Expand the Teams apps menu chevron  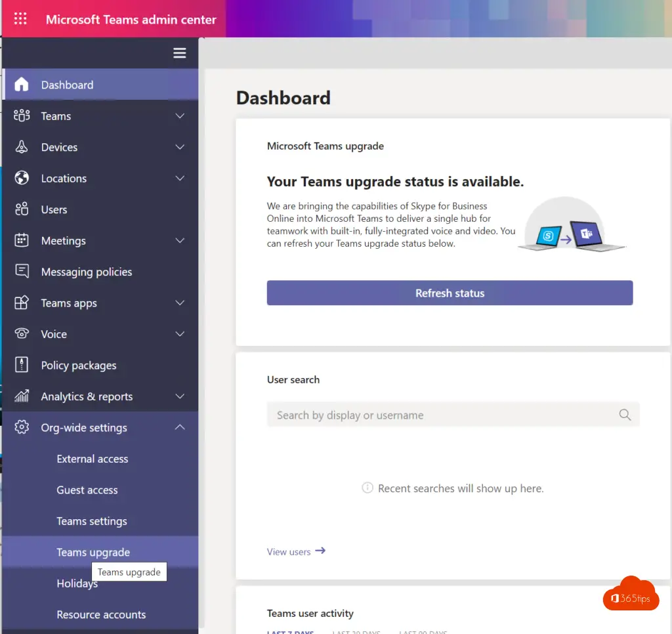point(180,303)
